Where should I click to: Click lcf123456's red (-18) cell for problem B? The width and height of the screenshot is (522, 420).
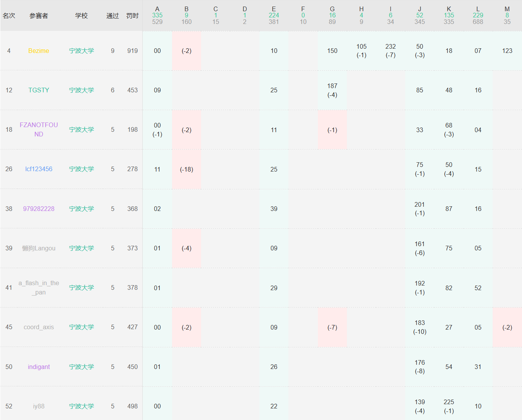point(186,169)
